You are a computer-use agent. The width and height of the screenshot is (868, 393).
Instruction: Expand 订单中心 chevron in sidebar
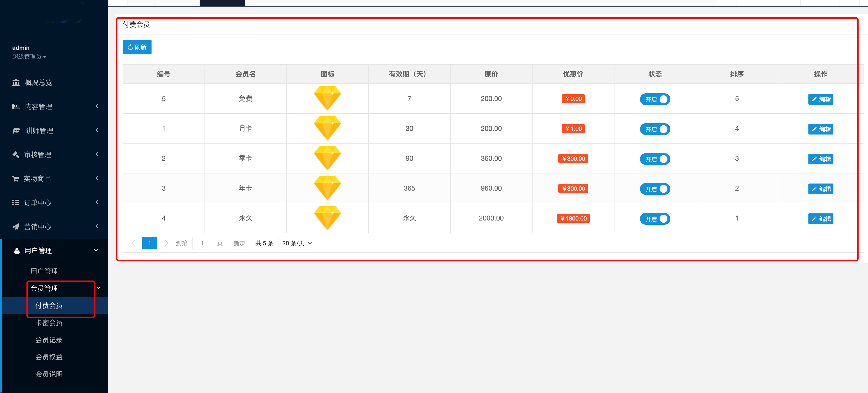pos(97,202)
